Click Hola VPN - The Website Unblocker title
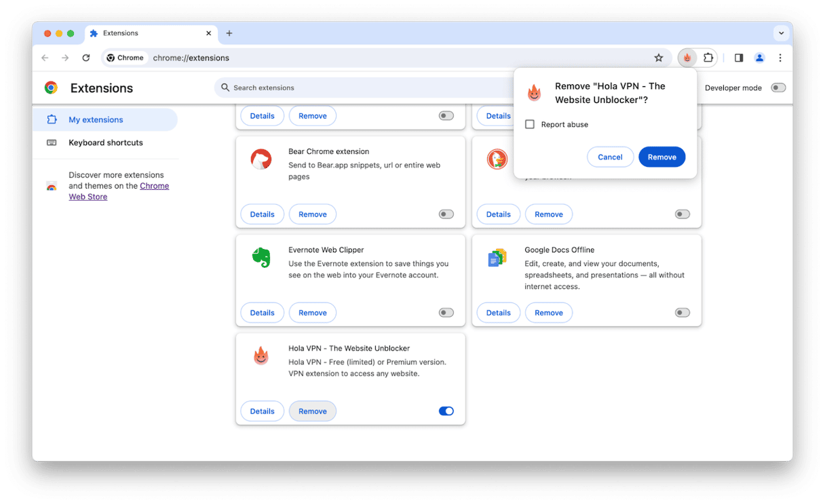The width and height of the screenshot is (825, 504). coord(349,348)
